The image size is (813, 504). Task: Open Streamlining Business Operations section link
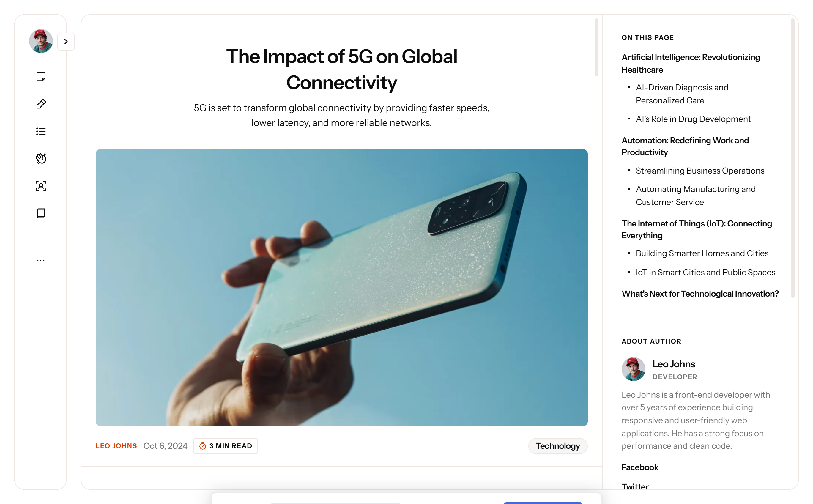[x=700, y=171]
